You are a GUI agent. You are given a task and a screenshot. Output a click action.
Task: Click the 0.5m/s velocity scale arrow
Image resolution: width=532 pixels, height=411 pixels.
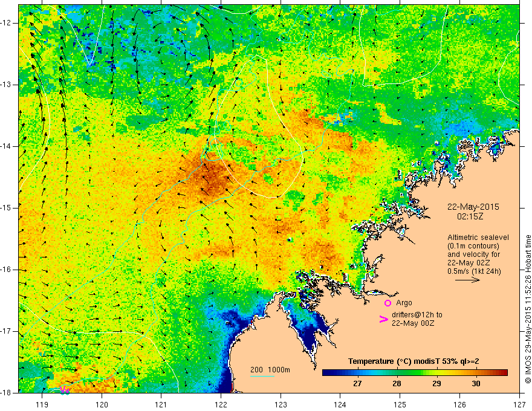coord(467,280)
